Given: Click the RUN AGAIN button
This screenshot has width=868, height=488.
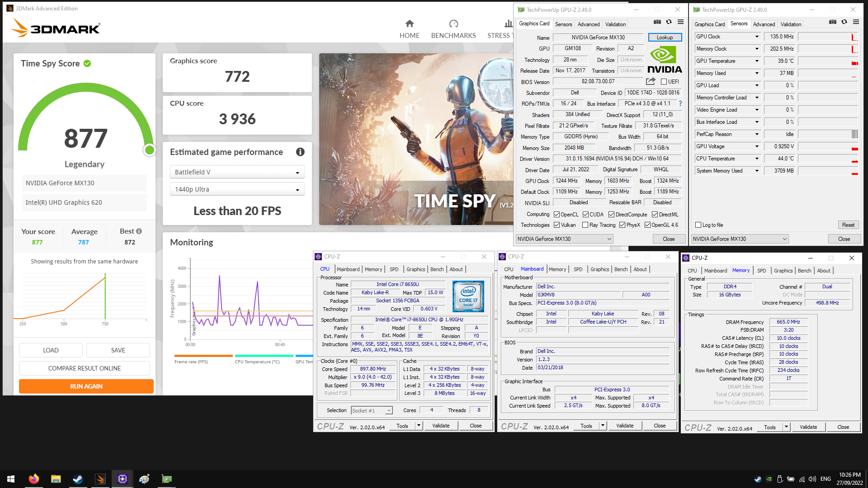Looking at the screenshot, I should pyautogui.click(x=86, y=386).
